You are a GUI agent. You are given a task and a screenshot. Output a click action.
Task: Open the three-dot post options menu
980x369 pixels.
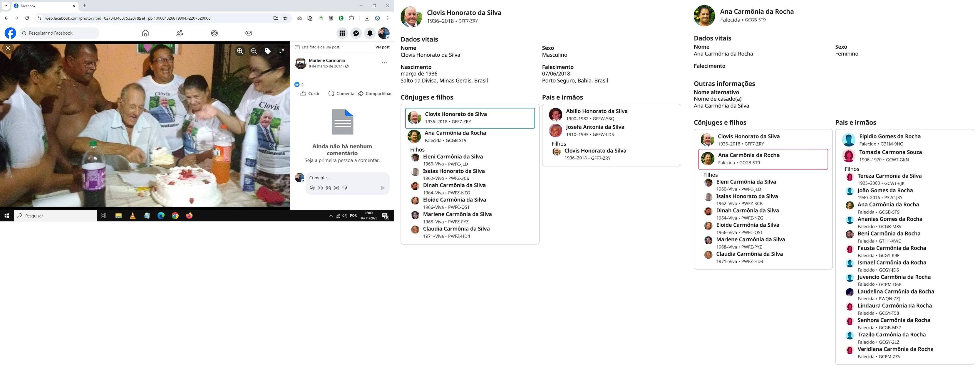384,63
